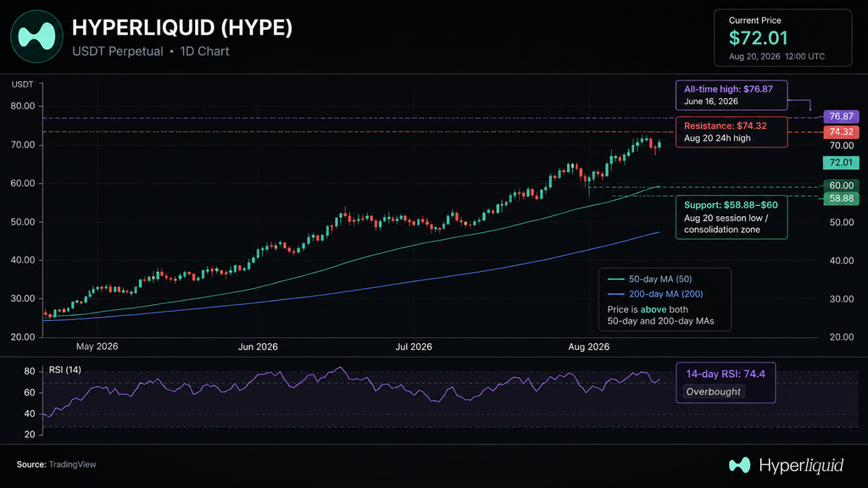Click the 58.88 price tag
The width and height of the screenshot is (868, 488).
(x=841, y=198)
